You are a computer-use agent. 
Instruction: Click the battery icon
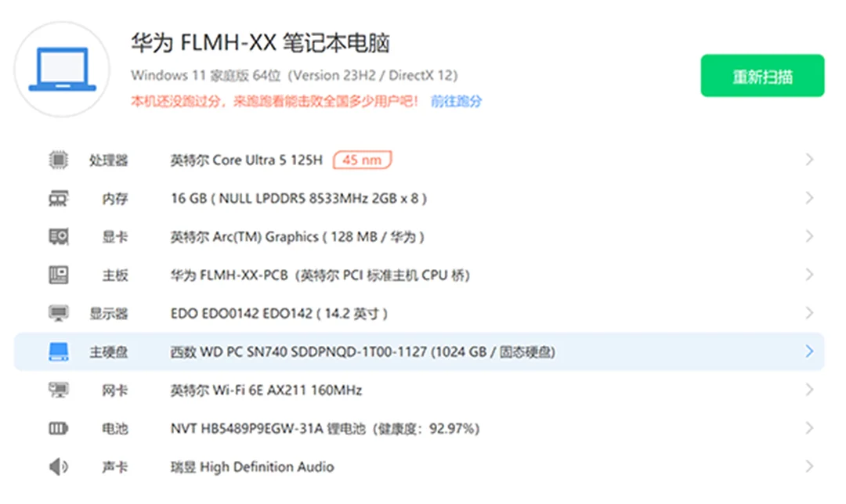tap(59, 428)
